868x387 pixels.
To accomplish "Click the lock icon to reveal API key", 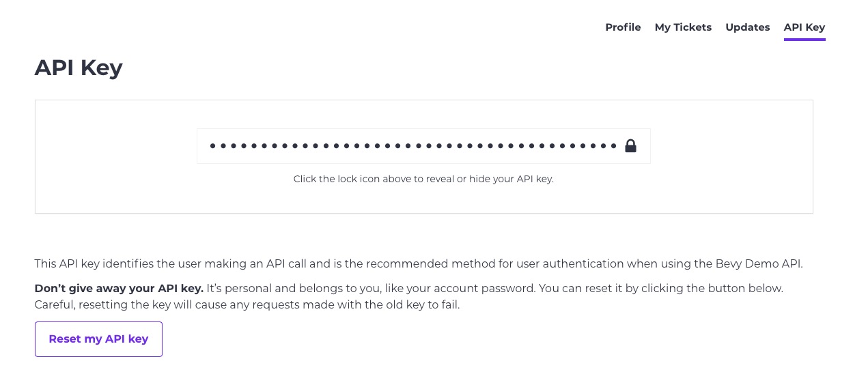I will 630,146.
